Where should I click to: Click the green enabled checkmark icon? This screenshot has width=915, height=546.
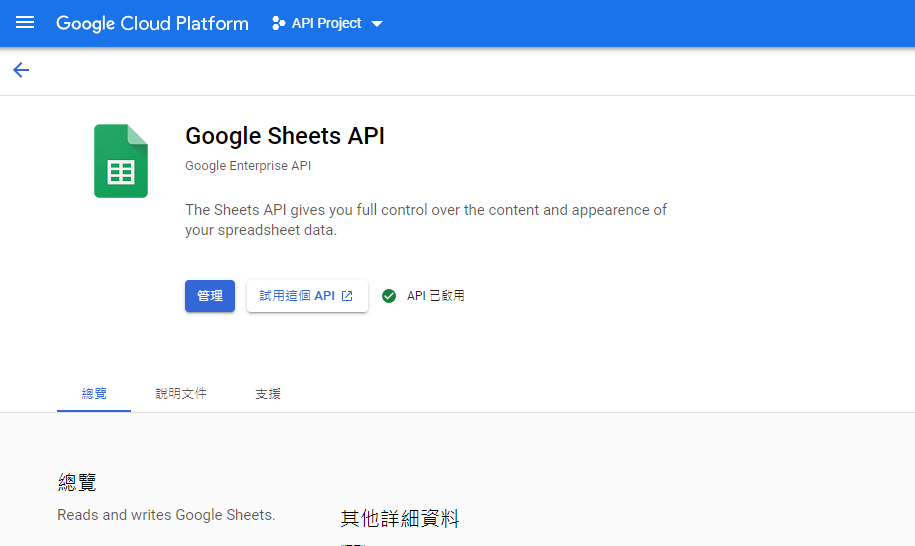(x=389, y=296)
